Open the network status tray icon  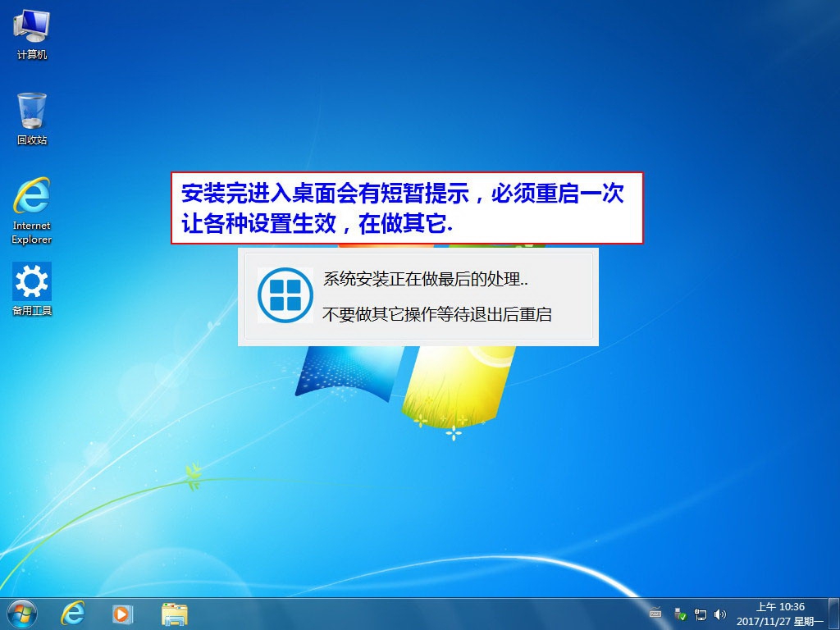coord(701,614)
